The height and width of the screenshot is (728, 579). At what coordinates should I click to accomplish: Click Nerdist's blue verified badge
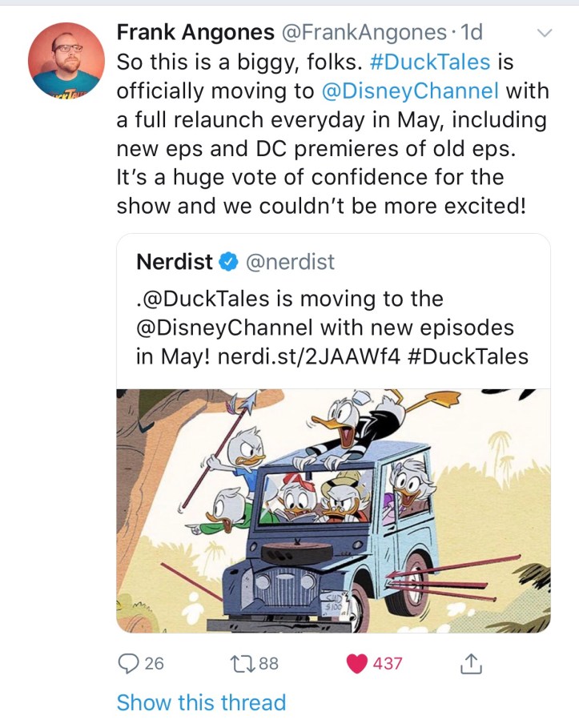tap(228, 262)
